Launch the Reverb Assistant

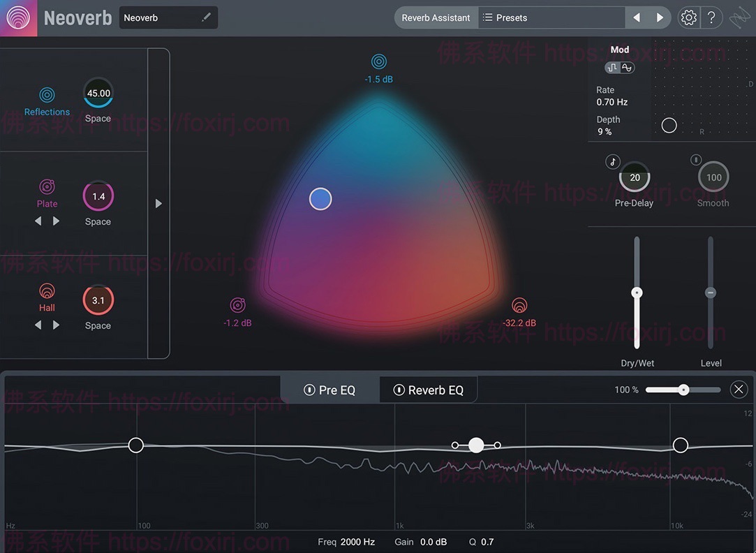coord(436,17)
